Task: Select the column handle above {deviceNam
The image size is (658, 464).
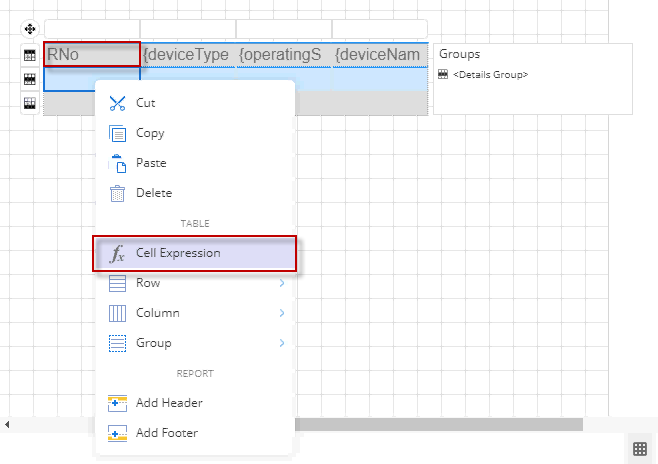Action: (380, 29)
